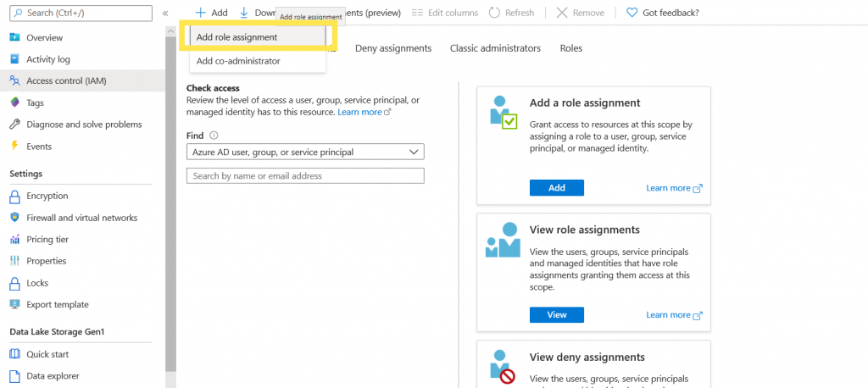The width and height of the screenshot is (868, 388).
Task: Click the Remove toolbar label
Action: pos(588,12)
